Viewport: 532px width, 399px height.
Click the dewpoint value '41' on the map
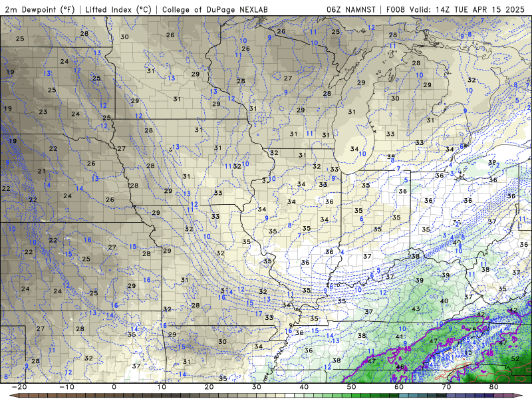(x=400, y=336)
